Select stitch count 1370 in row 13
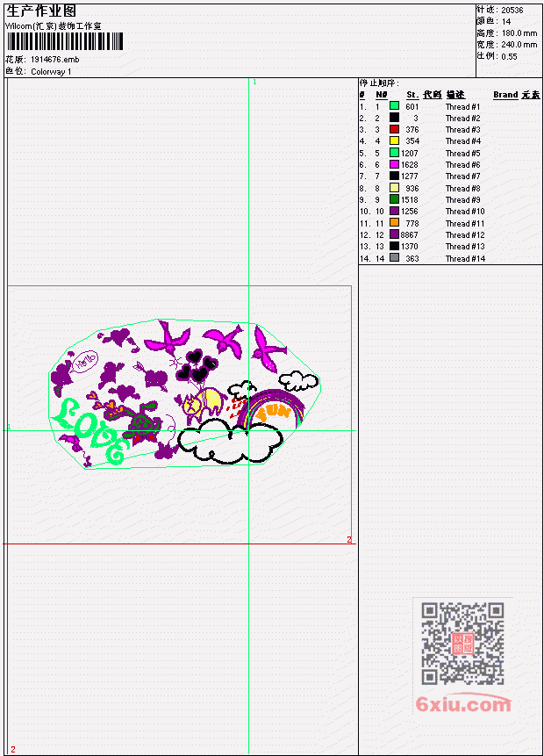 (410, 247)
